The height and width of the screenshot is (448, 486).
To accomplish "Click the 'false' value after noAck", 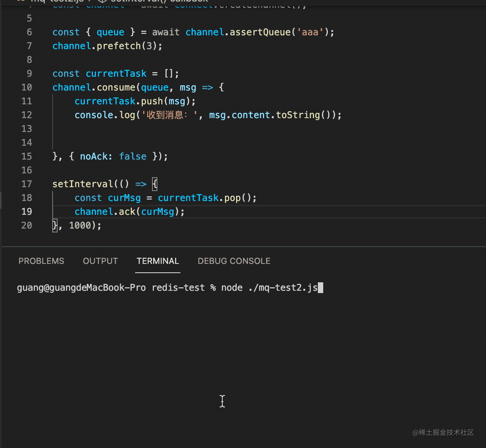I will tap(132, 156).
